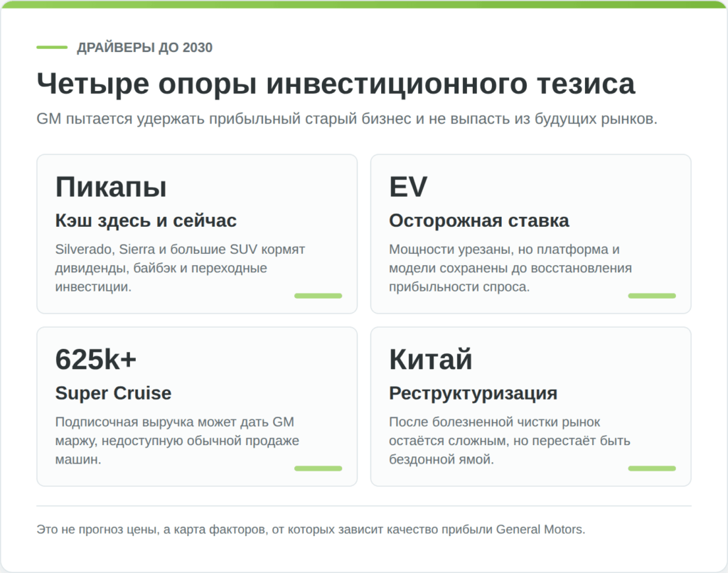Viewport: 728px width, 573px height.
Task: Click 'Кэш здесь и сейчас' subheading
Action: [146, 220]
